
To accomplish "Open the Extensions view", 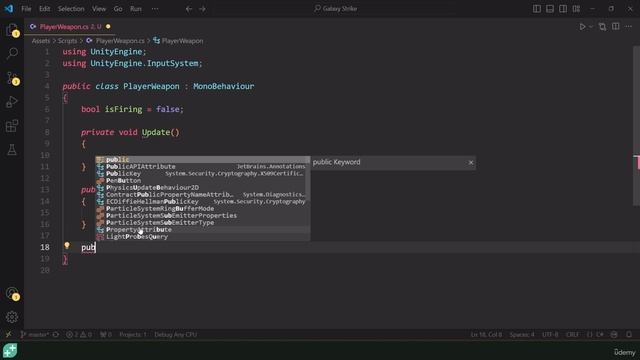I will coord(12,125).
